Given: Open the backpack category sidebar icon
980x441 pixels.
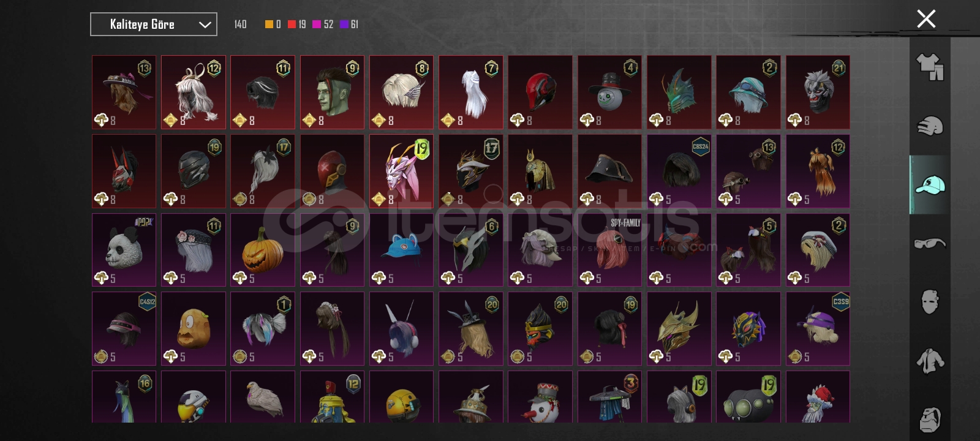Looking at the screenshot, I should (930, 420).
